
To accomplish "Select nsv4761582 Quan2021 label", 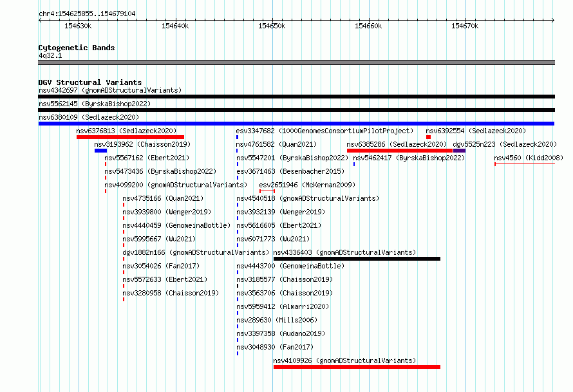I will [x=276, y=144].
